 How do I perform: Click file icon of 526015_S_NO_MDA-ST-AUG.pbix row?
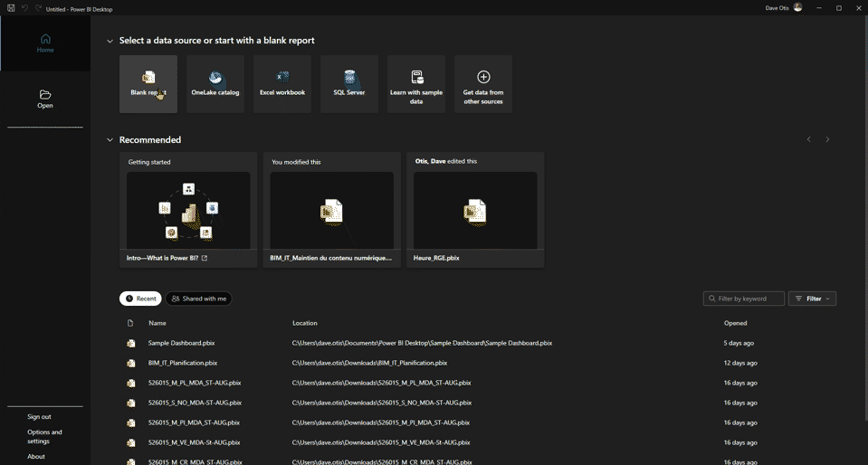point(130,403)
